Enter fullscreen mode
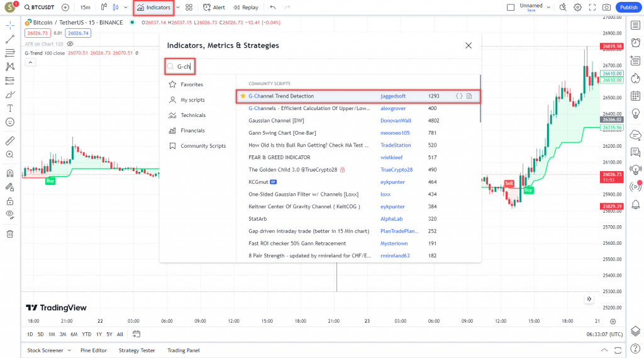Screen dimensions: 644x358 tap(592, 8)
